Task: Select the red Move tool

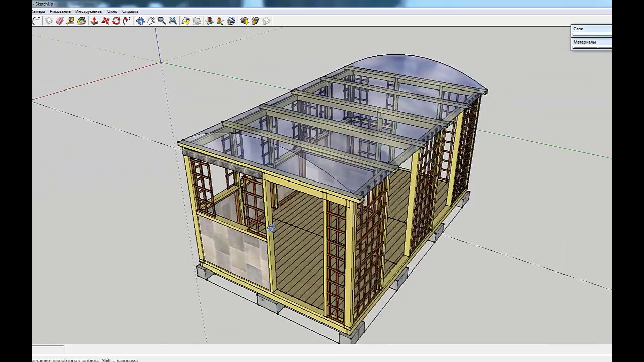Action: click(x=105, y=21)
